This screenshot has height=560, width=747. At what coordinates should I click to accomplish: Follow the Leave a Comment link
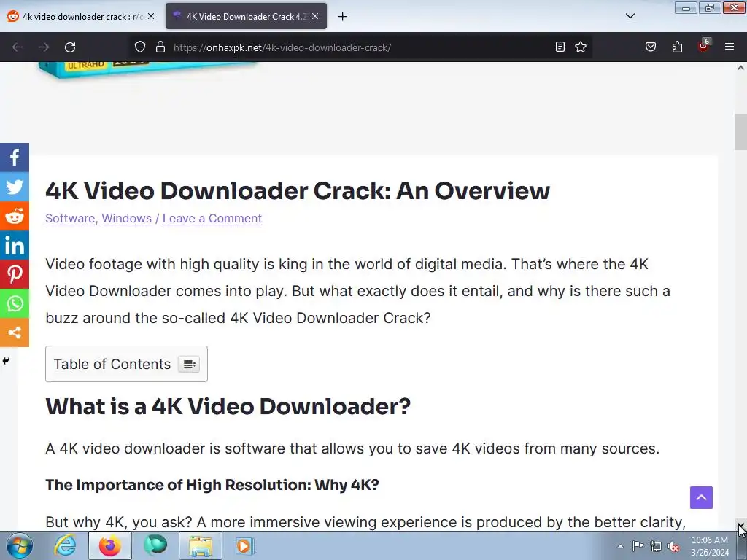point(212,218)
